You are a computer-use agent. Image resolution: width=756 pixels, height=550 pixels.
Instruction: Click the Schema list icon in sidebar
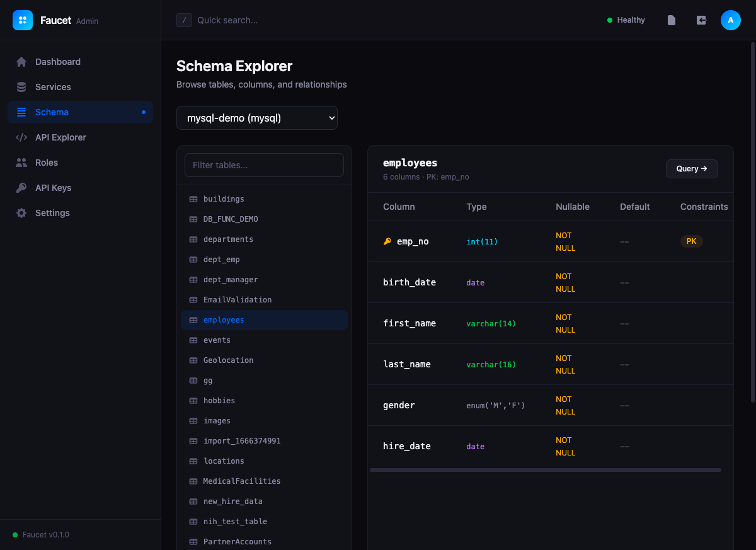pos(21,112)
